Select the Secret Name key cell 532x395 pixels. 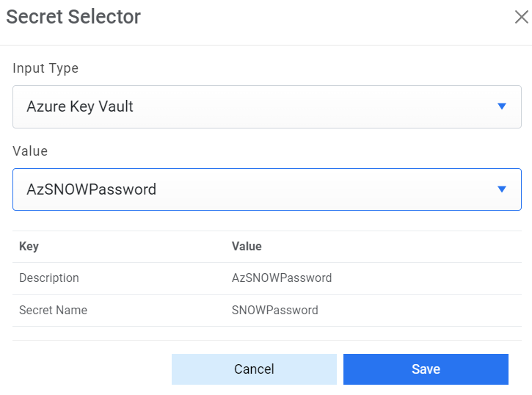point(53,311)
